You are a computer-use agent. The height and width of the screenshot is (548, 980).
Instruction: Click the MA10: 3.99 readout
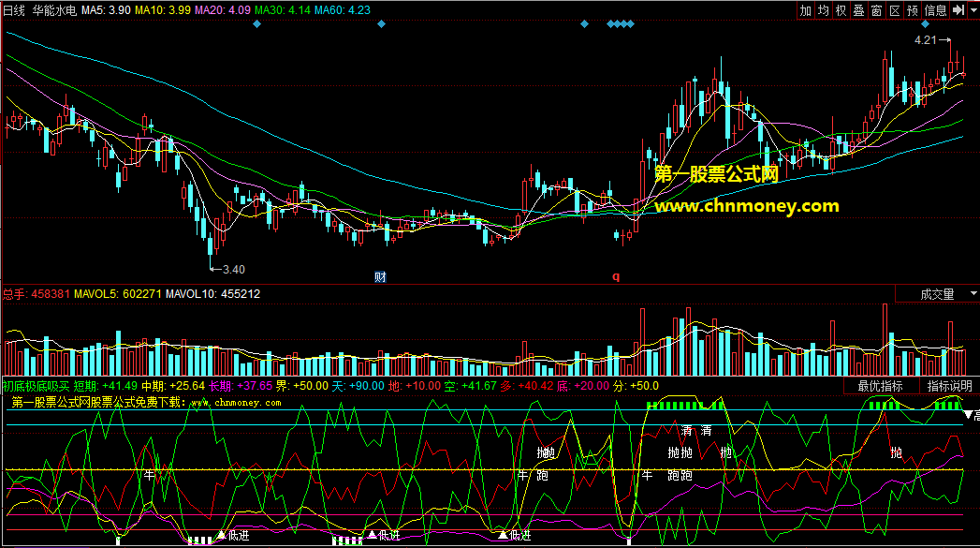click(x=163, y=10)
